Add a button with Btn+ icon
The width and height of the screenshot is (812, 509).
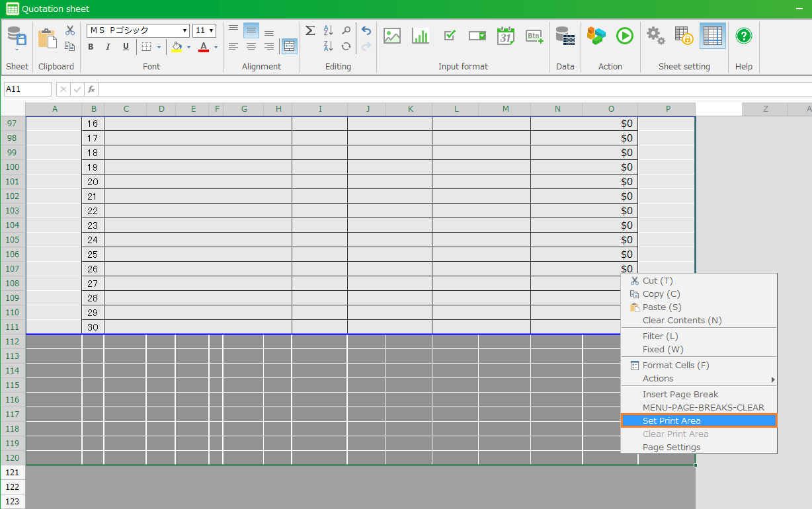pos(534,36)
